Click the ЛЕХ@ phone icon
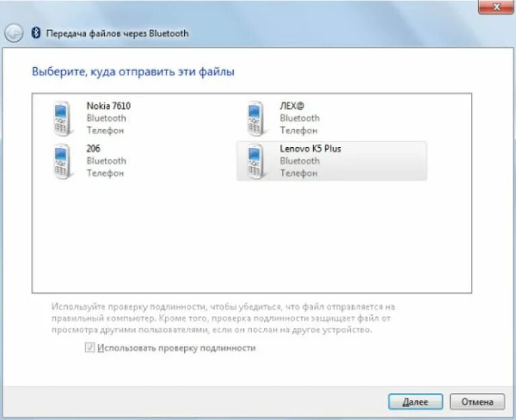 [x=256, y=118]
